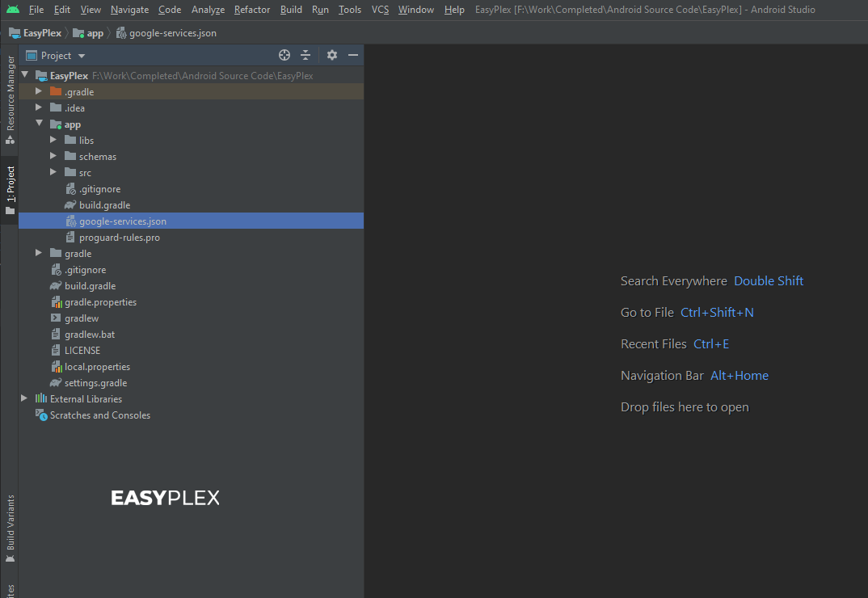The width and height of the screenshot is (868, 598).
Task: Click the Search Everywhere shortcut link
Action: pyautogui.click(x=673, y=280)
